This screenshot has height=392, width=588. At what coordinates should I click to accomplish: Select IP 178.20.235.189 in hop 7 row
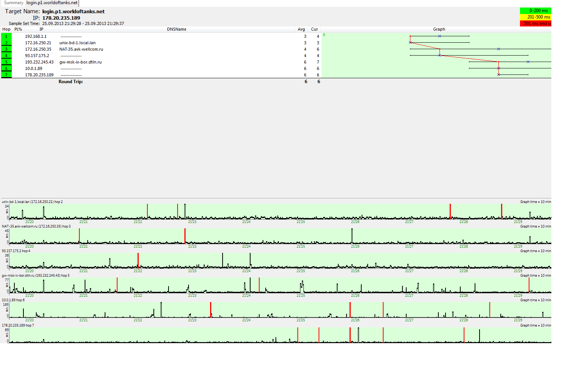[39, 75]
